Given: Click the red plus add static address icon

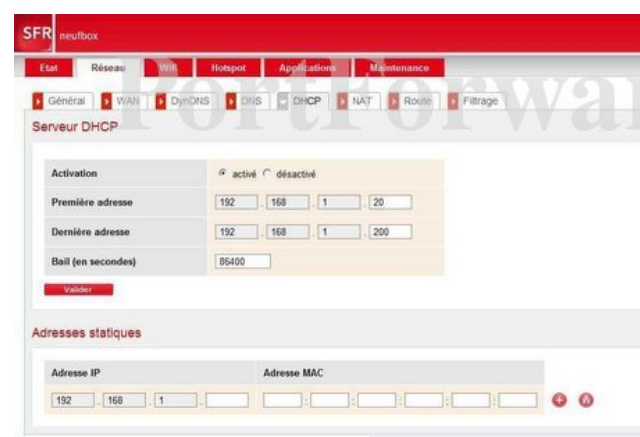Looking at the screenshot, I should tap(561, 400).
